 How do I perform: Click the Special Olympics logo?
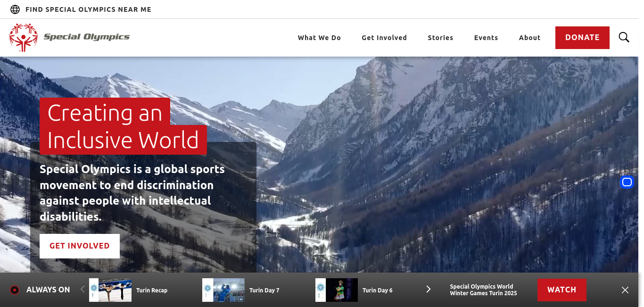(x=69, y=37)
